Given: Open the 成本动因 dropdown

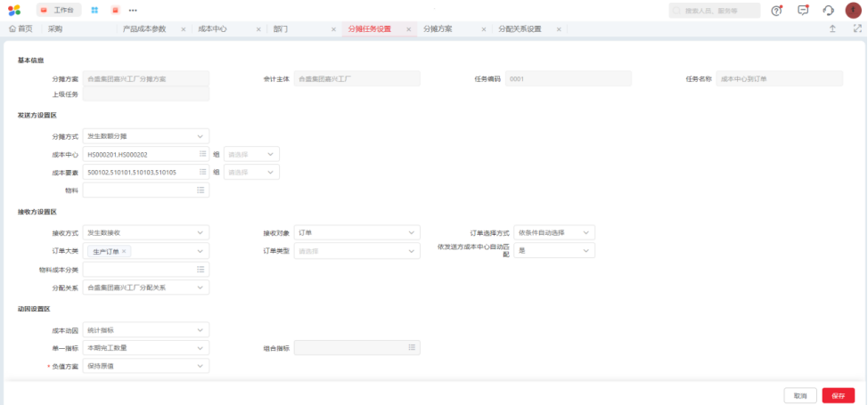Looking at the screenshot, I should pos(146,329).
